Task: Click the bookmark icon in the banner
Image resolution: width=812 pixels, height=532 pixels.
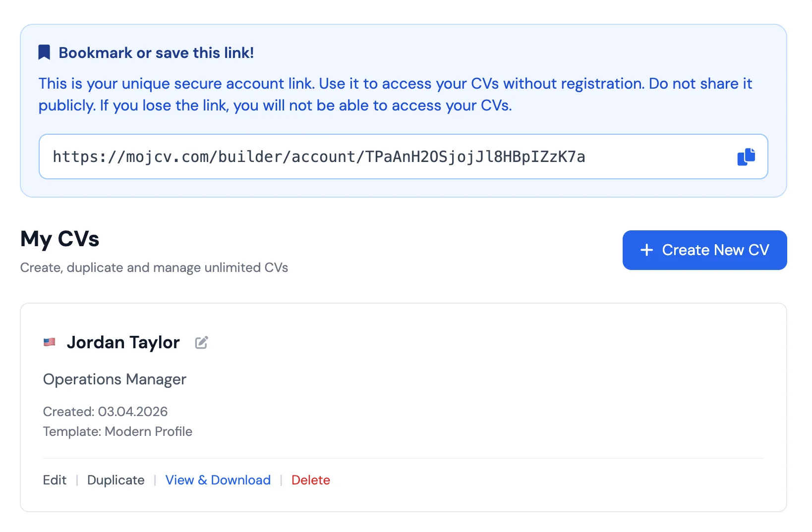Action: (x=44, y=52)
